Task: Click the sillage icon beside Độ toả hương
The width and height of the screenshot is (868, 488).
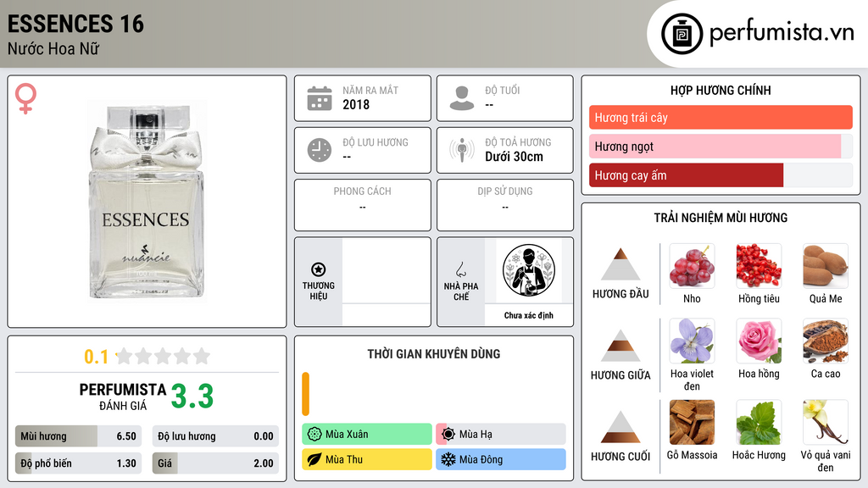Action: click(462, 150)
